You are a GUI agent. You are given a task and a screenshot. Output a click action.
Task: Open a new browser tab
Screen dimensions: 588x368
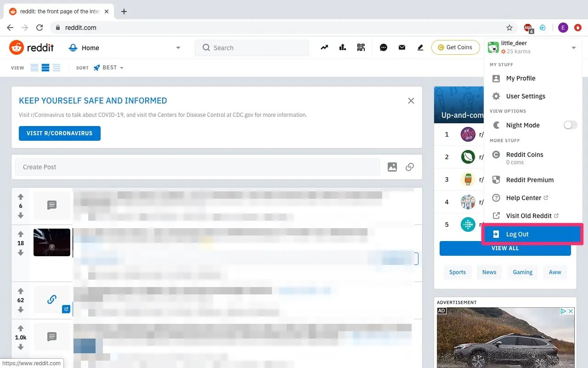124,11
